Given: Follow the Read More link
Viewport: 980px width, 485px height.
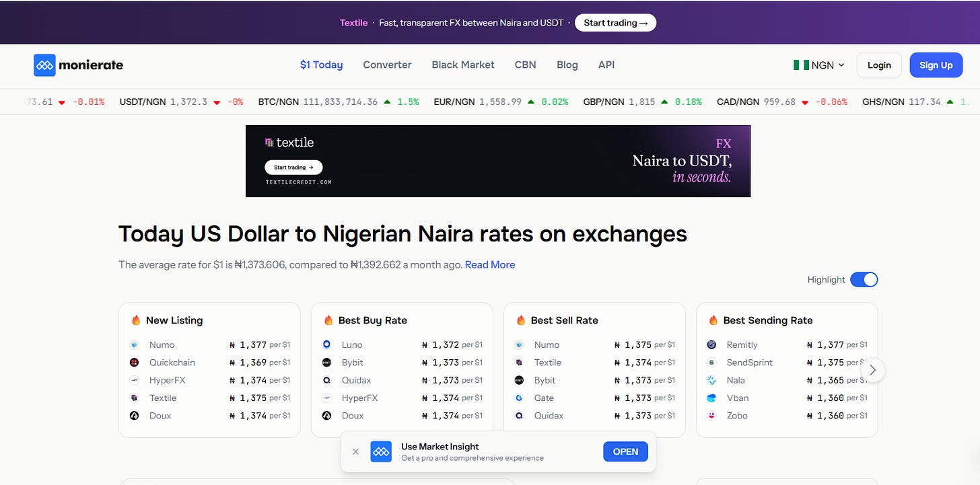Looking at the screenshot, I should tap(490, 265).
